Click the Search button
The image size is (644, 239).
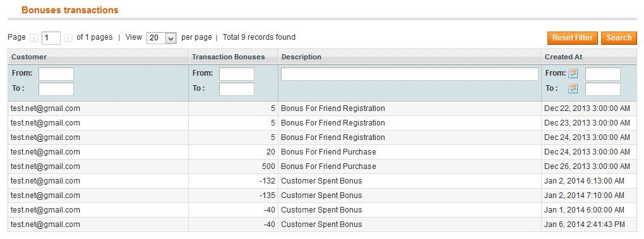[619, 38]
